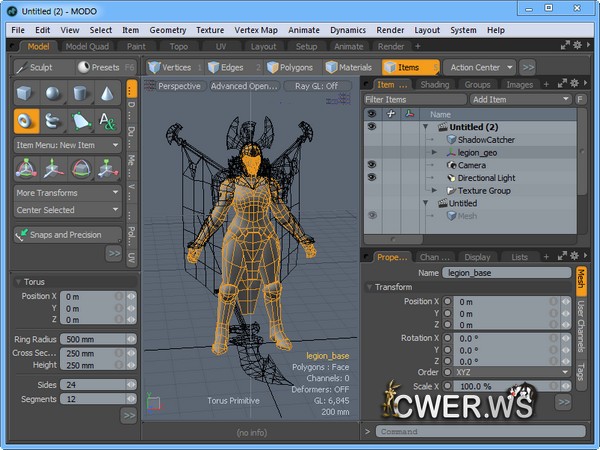The width and height of the screenshot is (600, 450).
Task: Select the Cylinder primitive tool
Action: click(81, 93)
